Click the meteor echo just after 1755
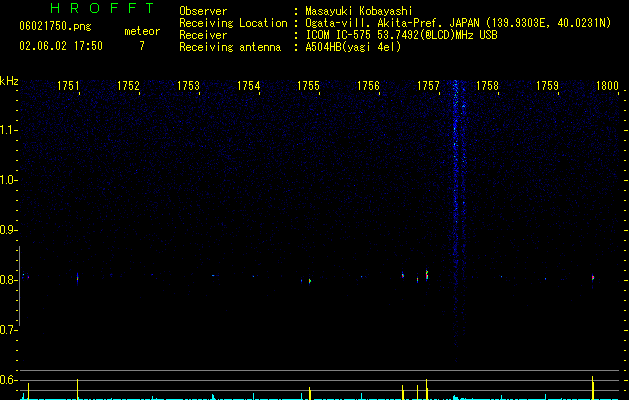 click(310, 281)
